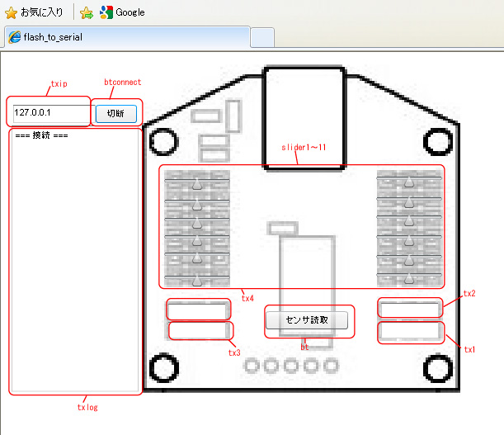Viewport: 504px width, 435px height.
Task: Click the bottom slider in left column
Action: [x=197, y=281]
